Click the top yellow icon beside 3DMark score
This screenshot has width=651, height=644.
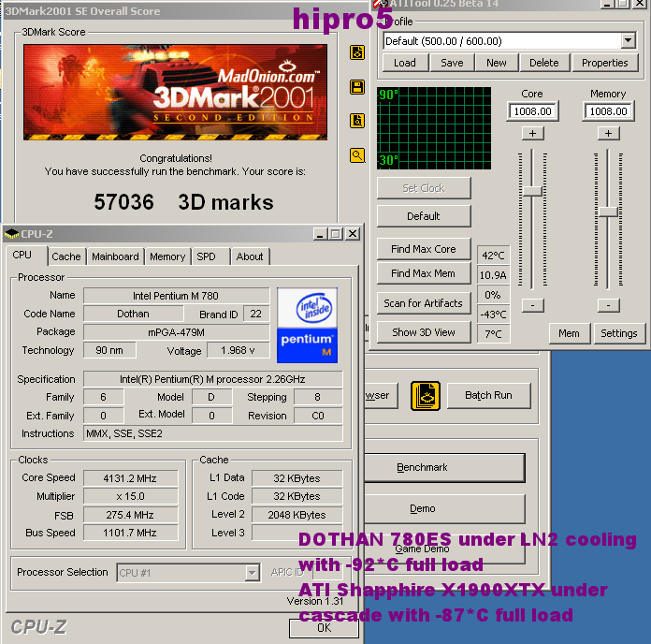tap(357, 52)
